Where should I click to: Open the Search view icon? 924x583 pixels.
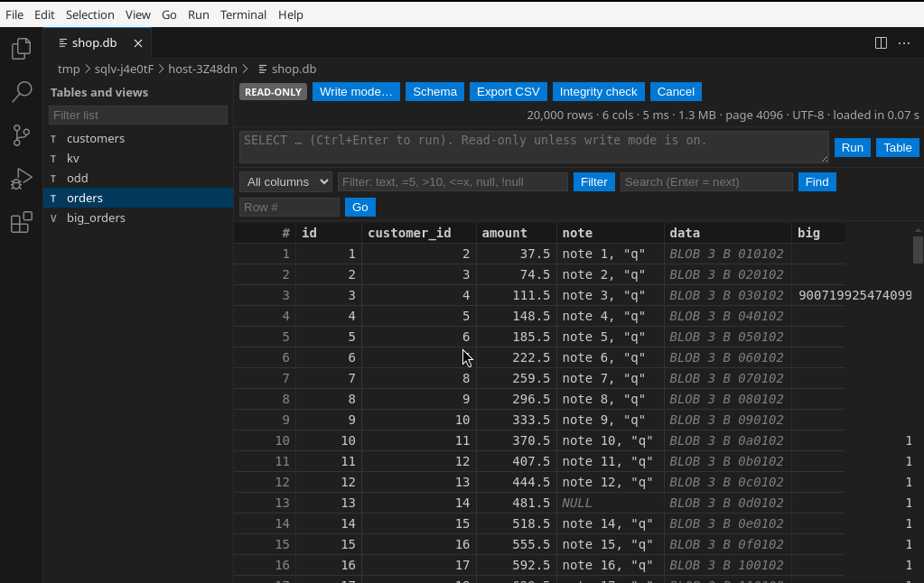click(x=21, y=92)
